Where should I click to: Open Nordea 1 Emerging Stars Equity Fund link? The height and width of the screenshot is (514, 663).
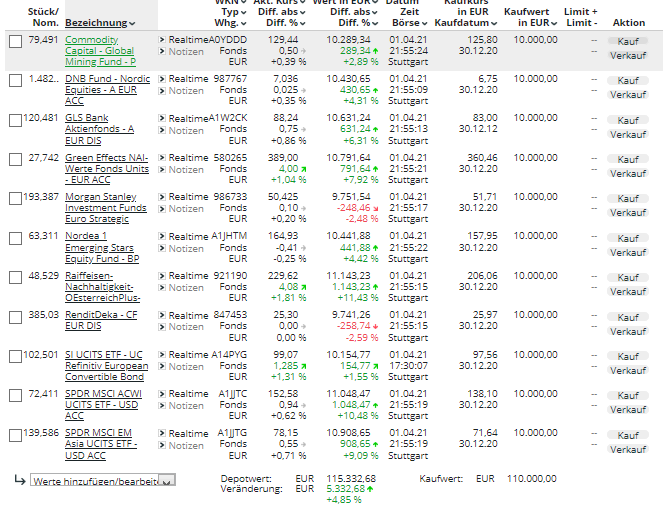pos(102,247)
